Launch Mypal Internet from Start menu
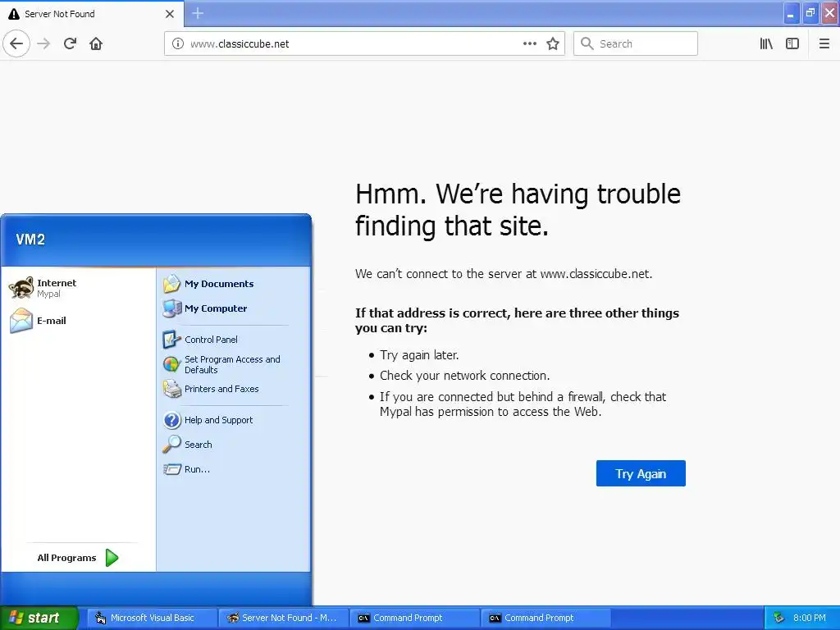Viewport: 840px width, 630px height. [x=78, y=288]
